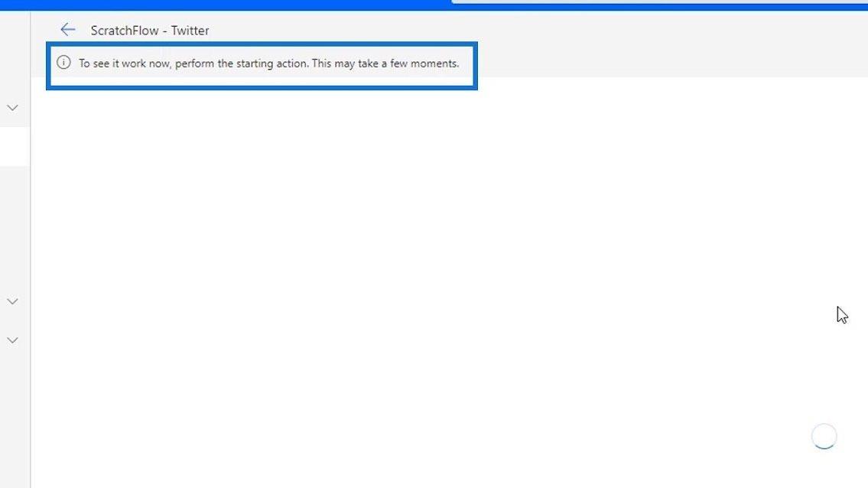
Task: Select the ScratchFlow - Twitter flow title
Action: (x=150, y=31)
